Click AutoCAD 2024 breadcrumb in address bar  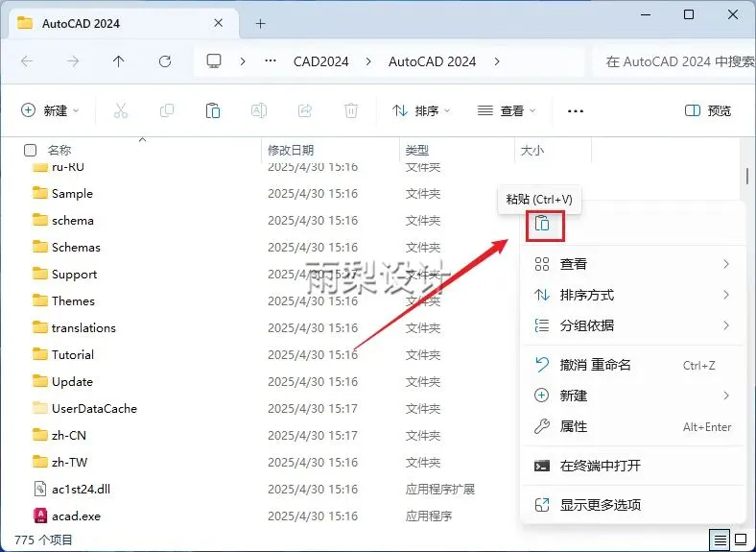(x=432, y=61)
